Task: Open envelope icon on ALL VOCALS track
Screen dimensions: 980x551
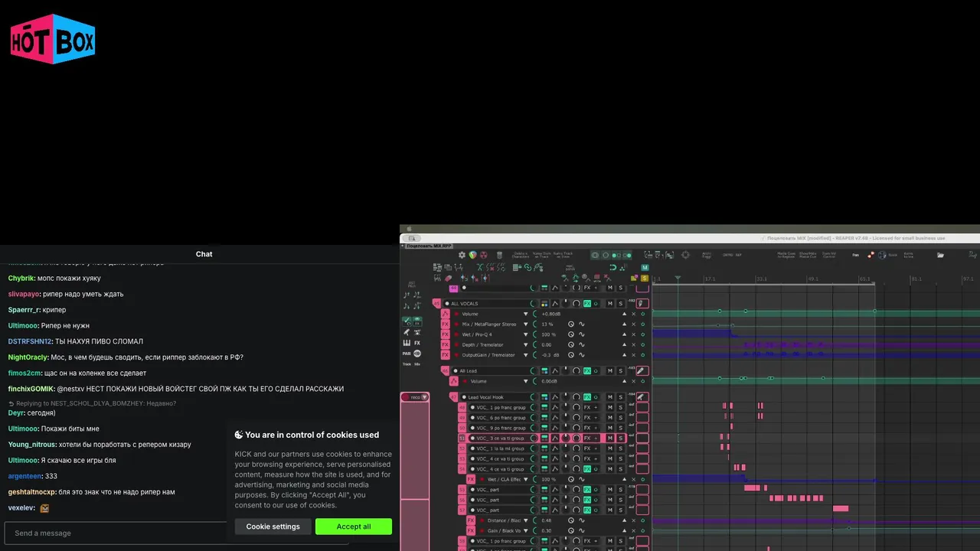Action: coord(555,304)
